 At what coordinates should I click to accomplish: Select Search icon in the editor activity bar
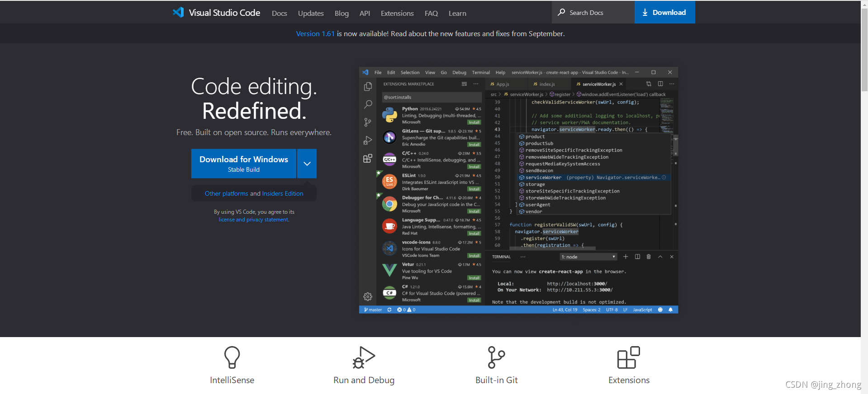click(x=368, y=104)
